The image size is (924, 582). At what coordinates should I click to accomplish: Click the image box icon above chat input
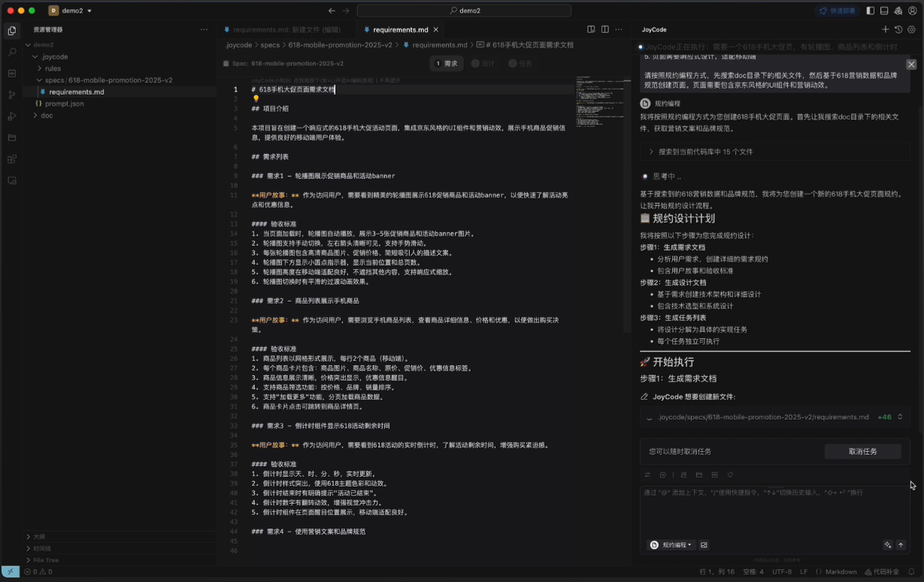714,475
